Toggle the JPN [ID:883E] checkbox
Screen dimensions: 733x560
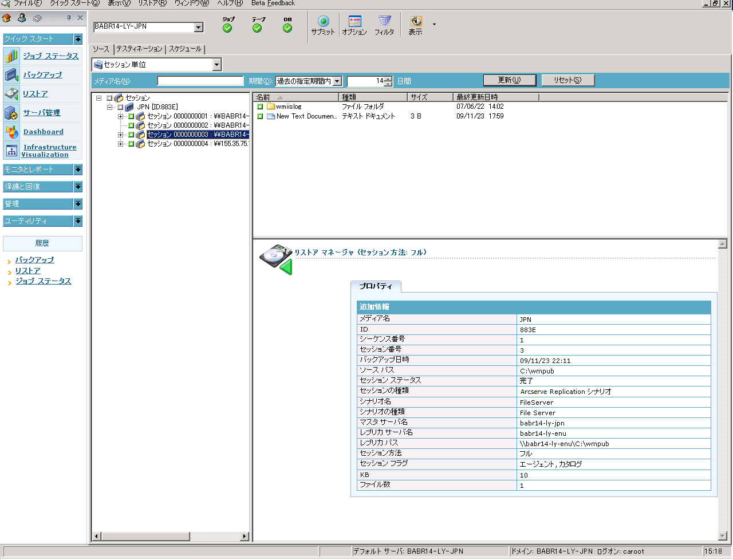(120, 107)
